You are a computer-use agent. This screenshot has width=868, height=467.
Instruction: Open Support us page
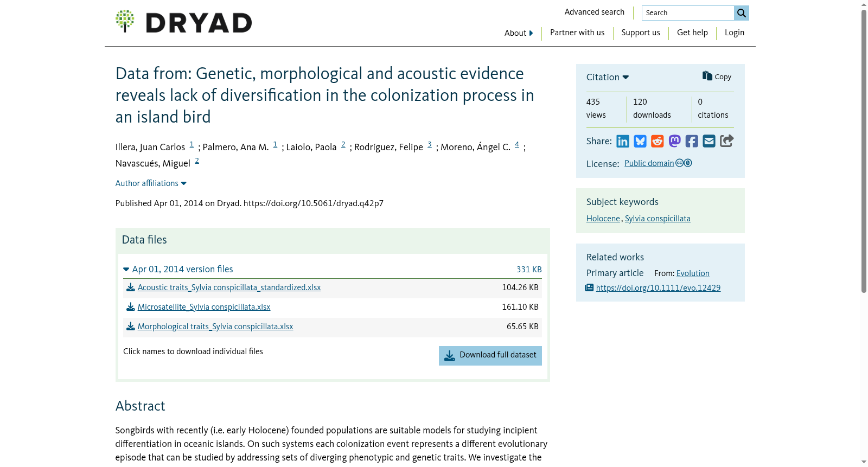click(641, 33)
